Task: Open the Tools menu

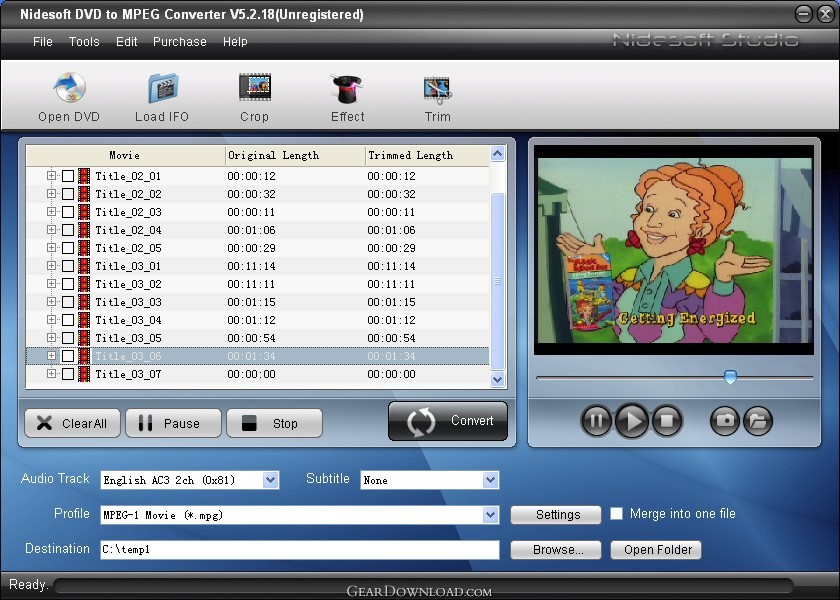Action: click(x=84, y=42)
